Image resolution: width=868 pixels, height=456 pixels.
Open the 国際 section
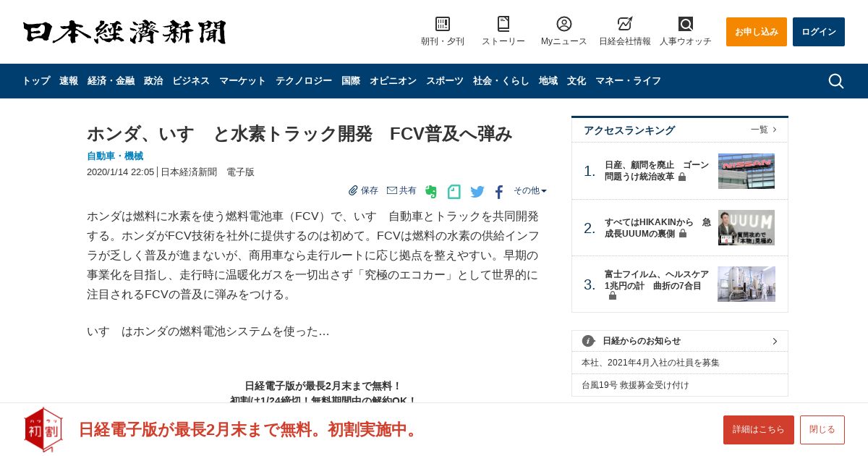tap(351, 81)
